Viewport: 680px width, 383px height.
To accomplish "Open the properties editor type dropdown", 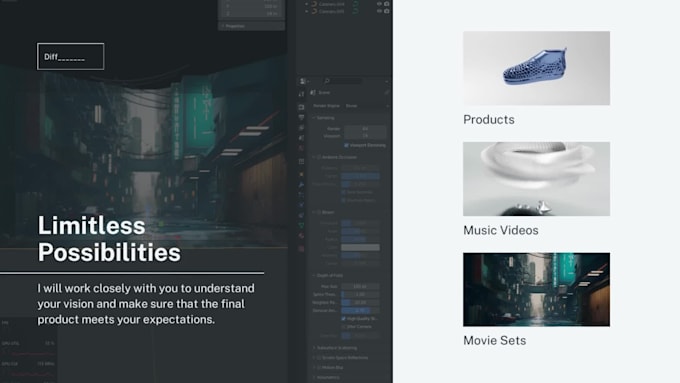I will tap(304, 81).
